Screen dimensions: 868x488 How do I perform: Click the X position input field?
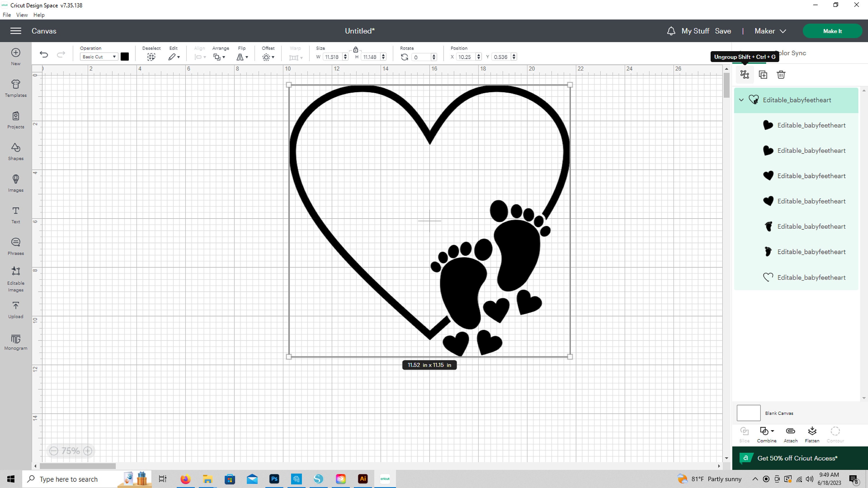466,57
